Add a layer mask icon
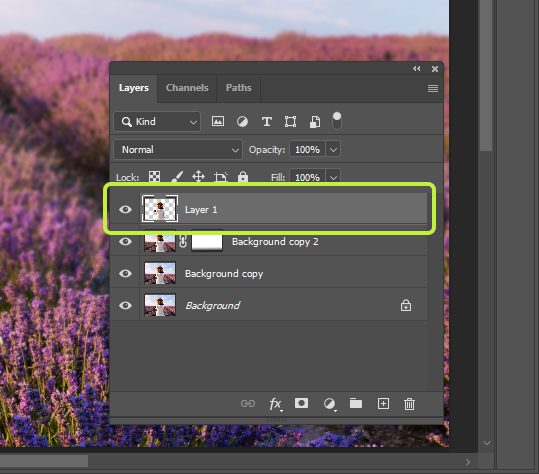The width and height of the screenshot is (539, 474). click(301, 403)
